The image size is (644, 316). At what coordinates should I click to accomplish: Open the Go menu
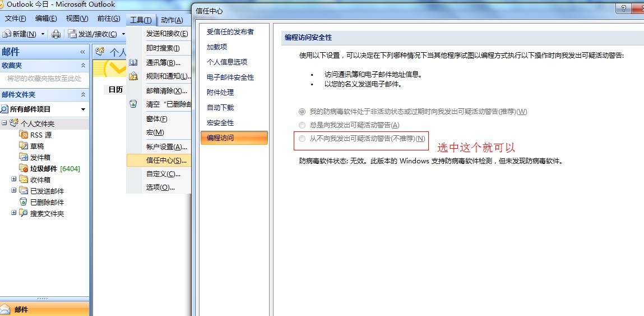coord(109,19)
